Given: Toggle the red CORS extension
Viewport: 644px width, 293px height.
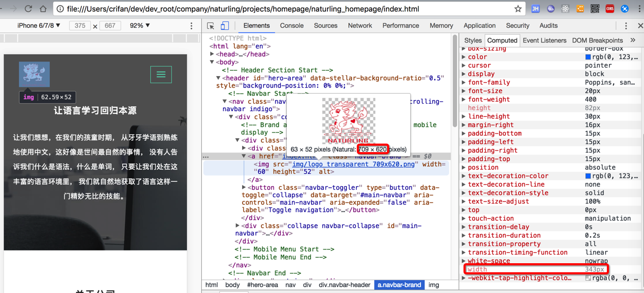Looking at the screenshot, I should [610, 9].
